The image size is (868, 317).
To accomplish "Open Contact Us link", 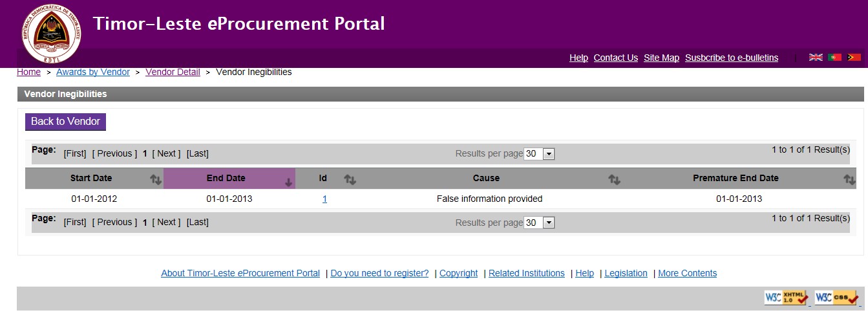I will [x=615, y=58].
